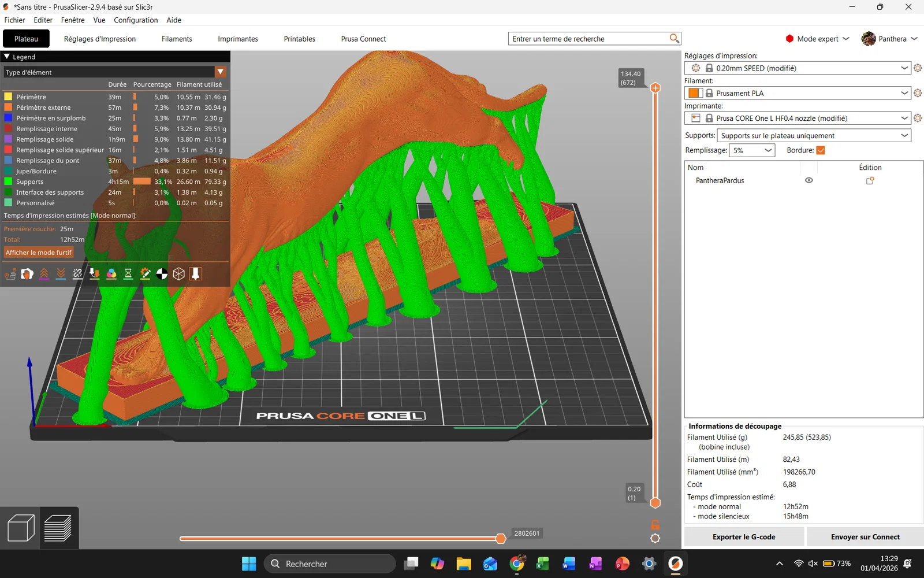Open the Configuration menu

(x=136, y=20)
